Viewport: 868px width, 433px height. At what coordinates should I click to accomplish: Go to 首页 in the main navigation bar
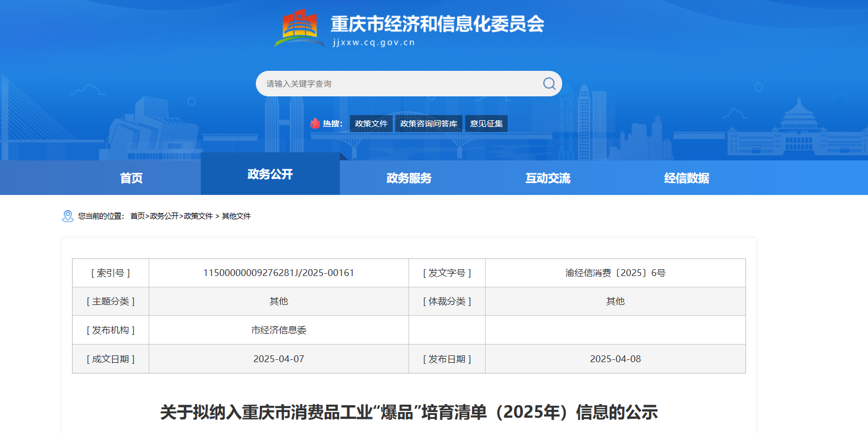click(x=131, y=178)
